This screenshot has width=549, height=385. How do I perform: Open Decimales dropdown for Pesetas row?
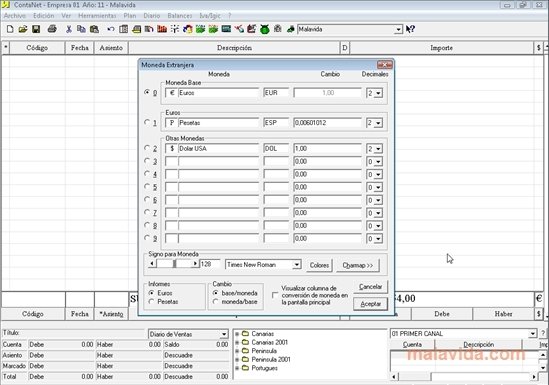coord(378,123)
